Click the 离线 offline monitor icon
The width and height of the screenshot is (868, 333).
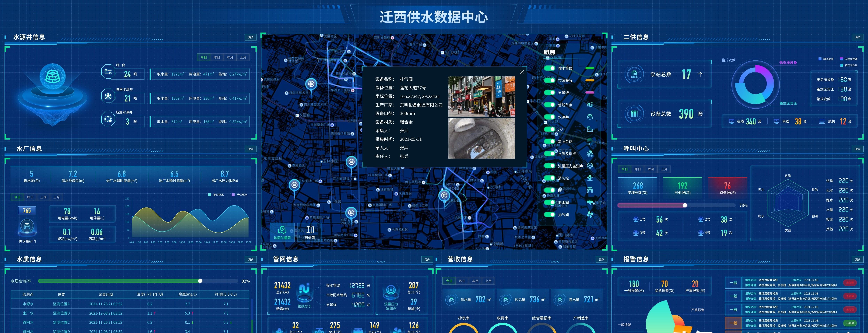click(x=777, y=122)
